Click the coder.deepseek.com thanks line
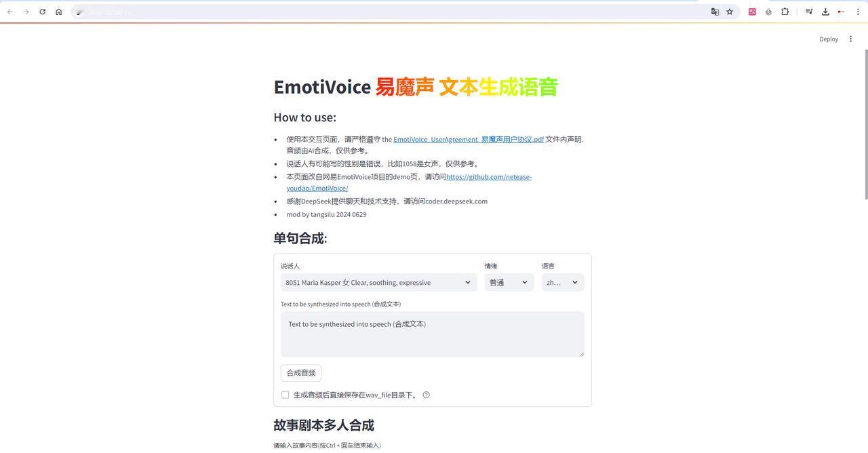The height and width of the screenshot is (453, 868). click(387, 201)
